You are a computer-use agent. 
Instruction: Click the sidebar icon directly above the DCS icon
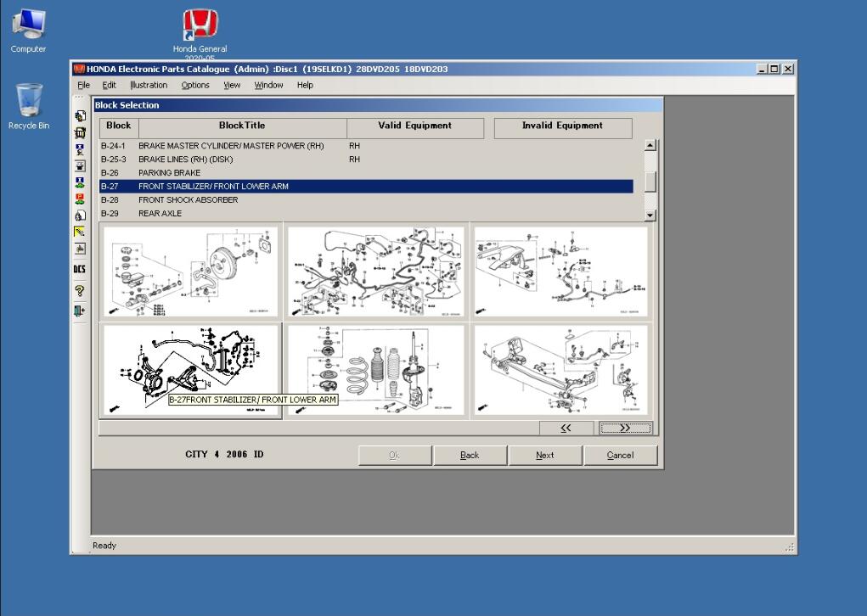tap(80, 249)
